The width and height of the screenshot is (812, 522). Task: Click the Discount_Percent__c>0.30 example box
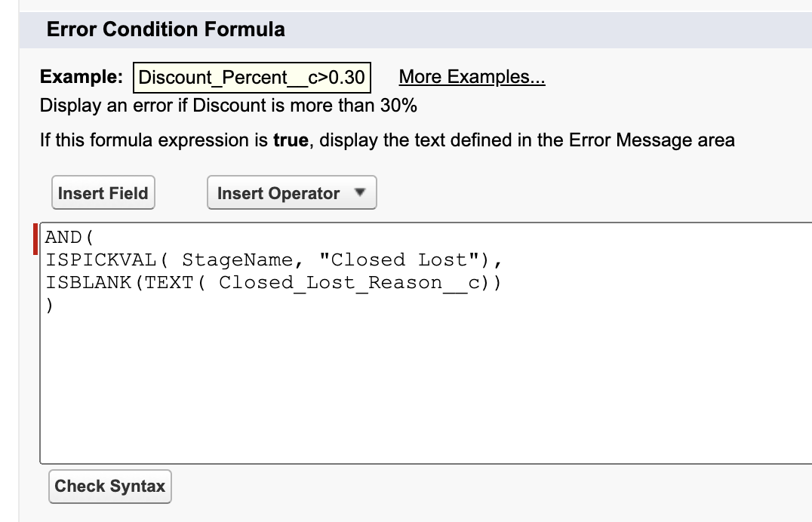pos(252,78)
